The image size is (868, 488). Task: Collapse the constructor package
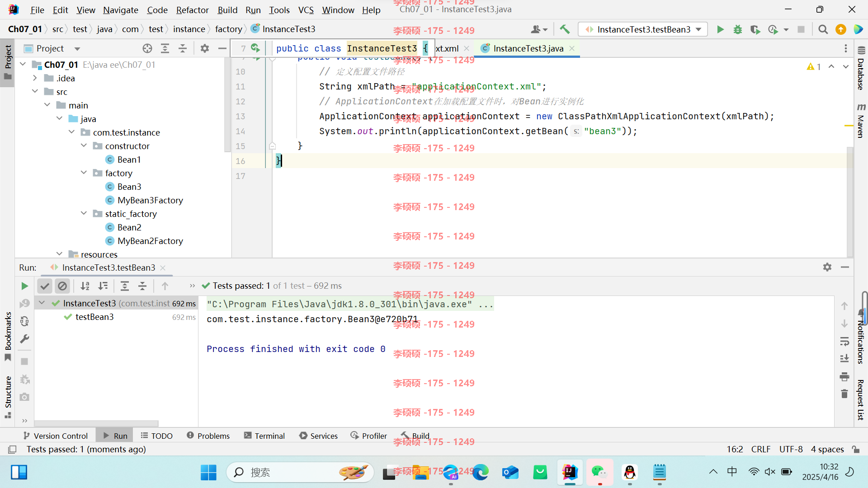[x=84, y=146]
